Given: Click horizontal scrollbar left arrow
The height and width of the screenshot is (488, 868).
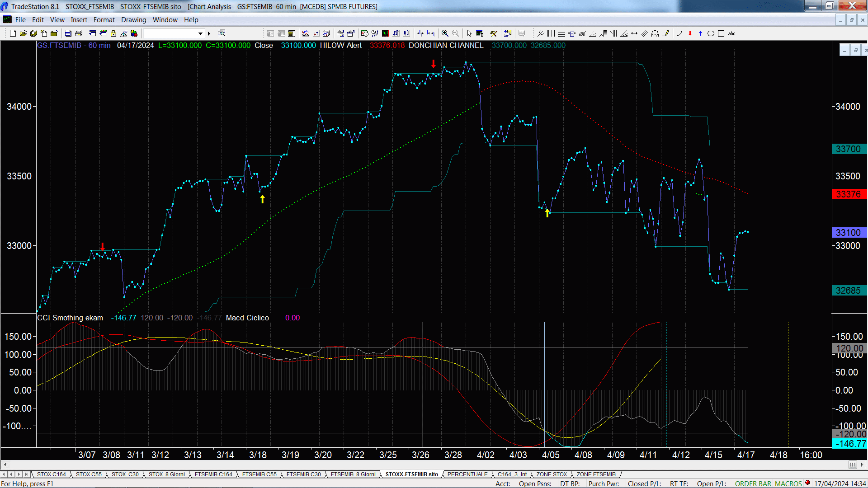Looking at the screenshot, I should [5, 465].
